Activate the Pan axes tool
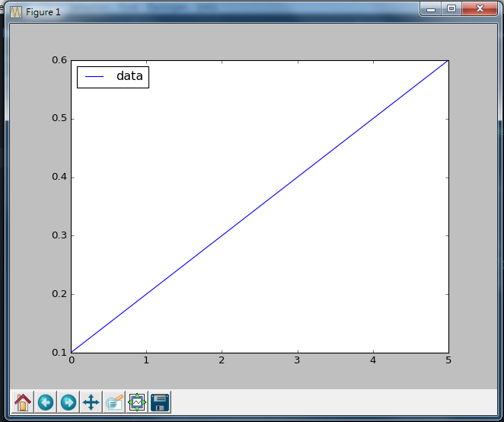 click(x=91, y=402)
